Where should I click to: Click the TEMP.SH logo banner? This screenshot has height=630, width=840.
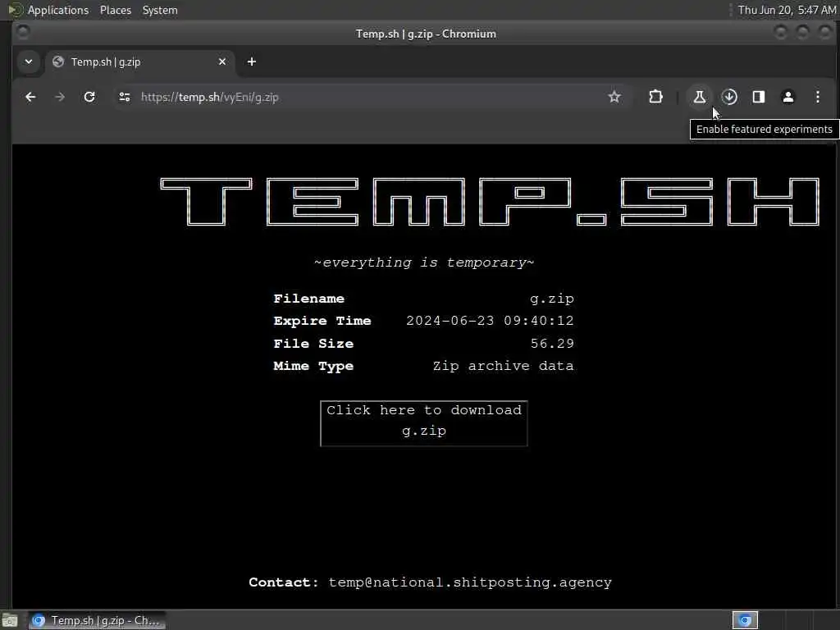(490, 202)
